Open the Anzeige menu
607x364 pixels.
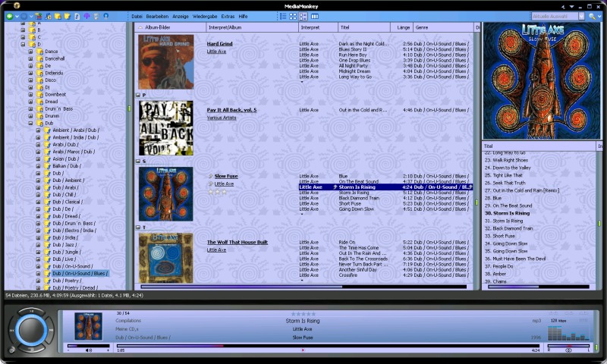(x=181, y=16)
